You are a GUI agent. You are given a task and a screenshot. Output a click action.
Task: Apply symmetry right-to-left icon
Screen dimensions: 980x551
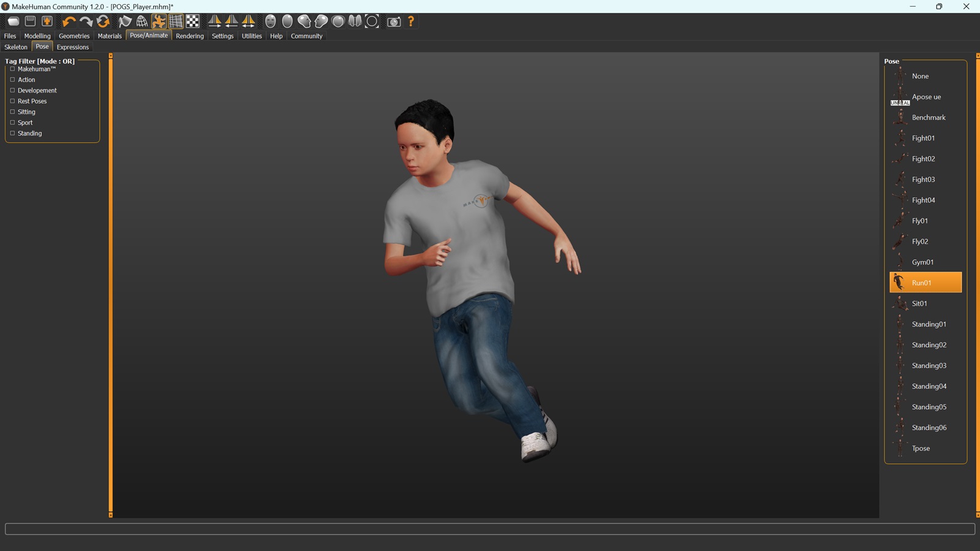[x=214, y=21]
